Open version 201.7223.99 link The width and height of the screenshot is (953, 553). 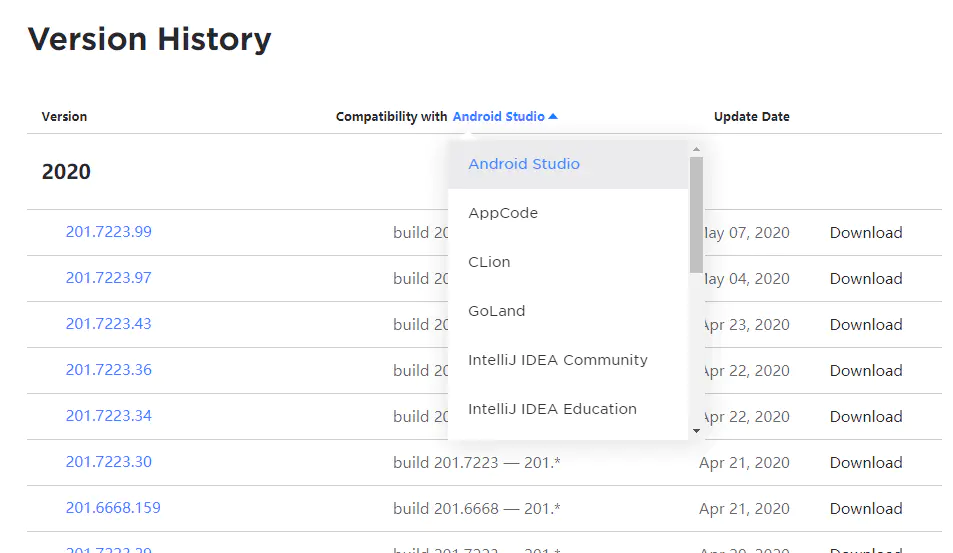tap(109, 232)
